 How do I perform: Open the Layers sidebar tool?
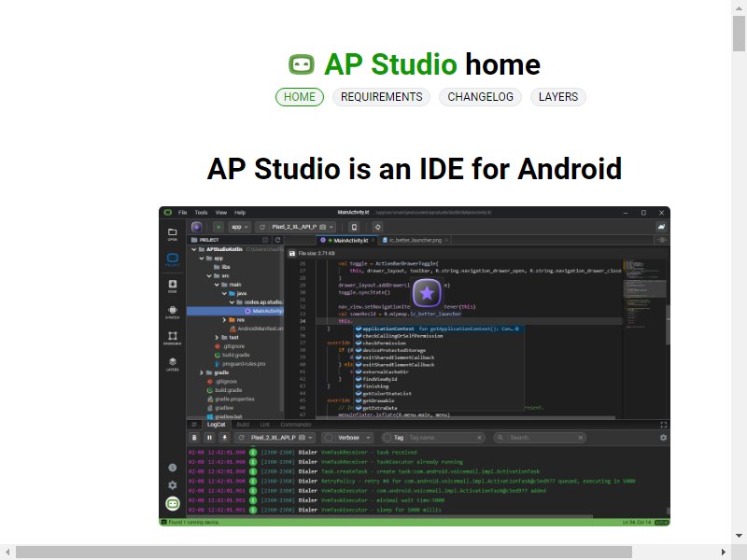coord(173,364)
